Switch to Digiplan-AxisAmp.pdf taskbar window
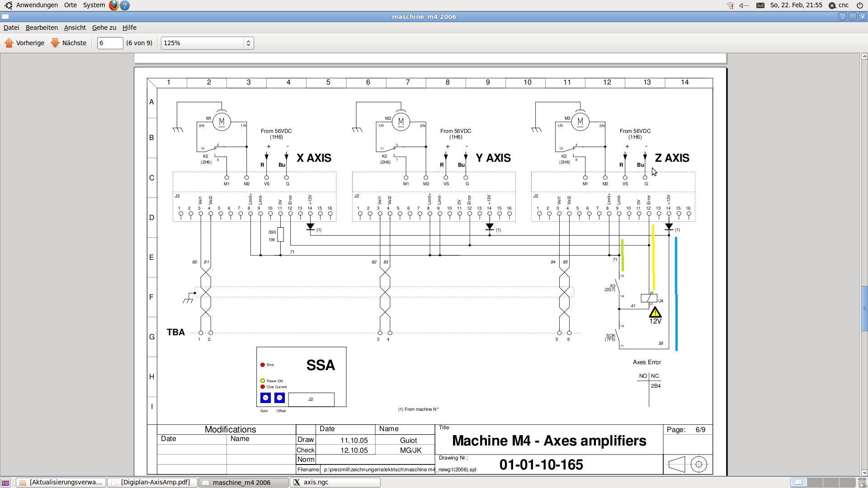Viewport: 868px width, 488px height. (152, 483)
